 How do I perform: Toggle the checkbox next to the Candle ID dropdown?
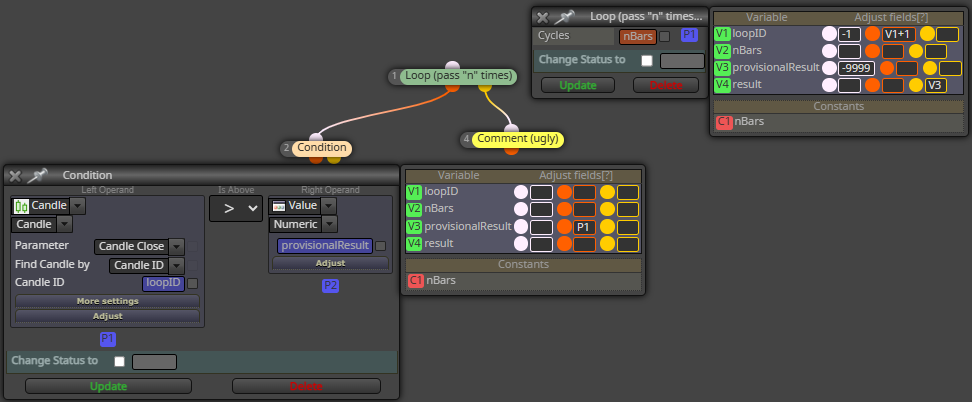coord(193,266)
